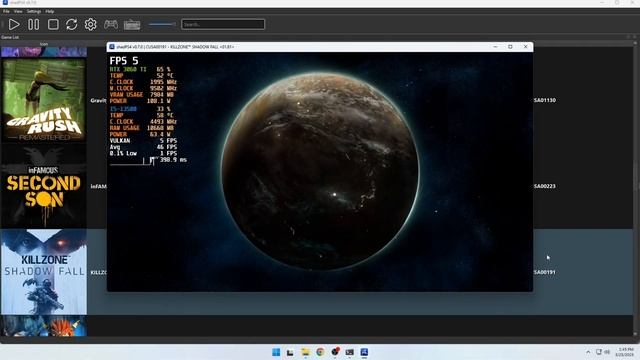
Task: Select the inFAMOUS Second Son cover thumbnail
Action: (x=44, y=186)
